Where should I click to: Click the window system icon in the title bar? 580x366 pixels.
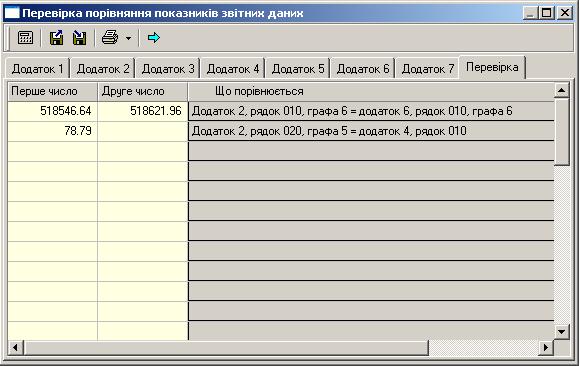(12, 13)
